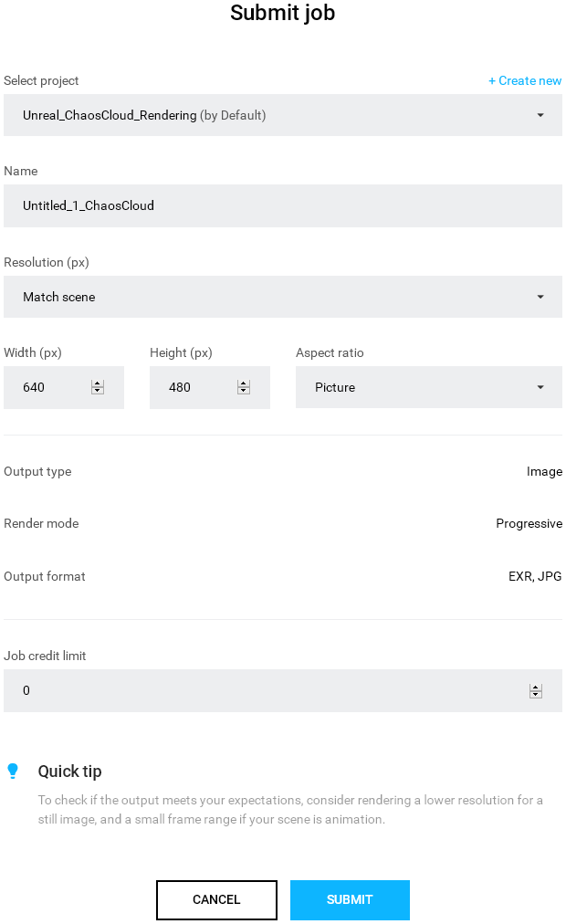Decrease the Width value with down arrow

pos(98,391)
